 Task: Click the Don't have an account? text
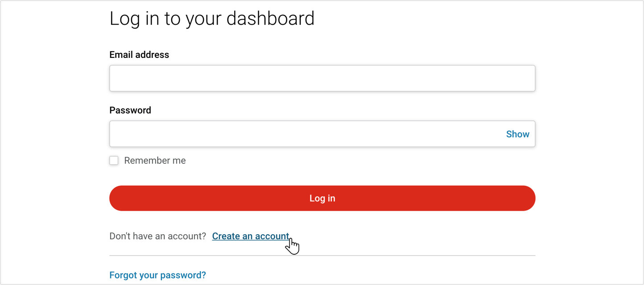pyautogui.click(x=157, y=236)
